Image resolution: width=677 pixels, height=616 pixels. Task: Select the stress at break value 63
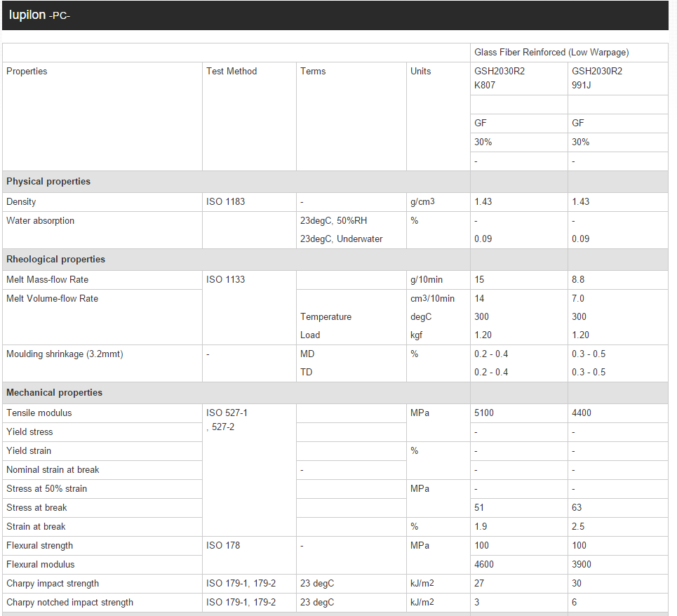pos(577,507)
